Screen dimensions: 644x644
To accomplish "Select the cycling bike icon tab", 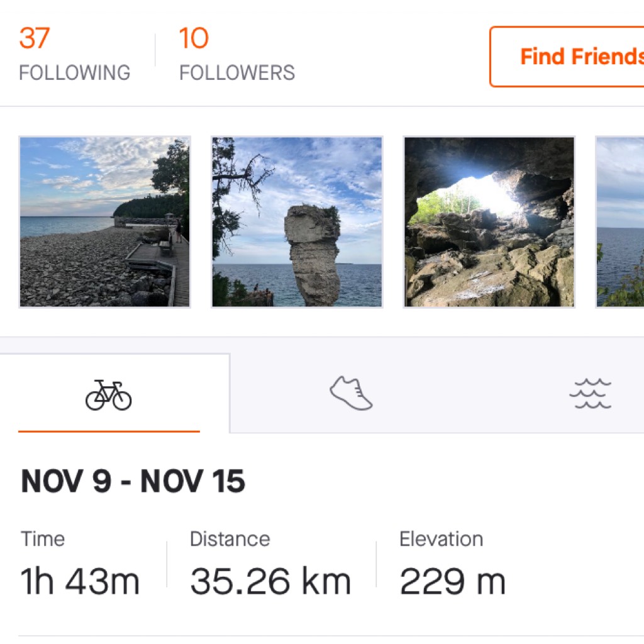I will coord(109,395).
